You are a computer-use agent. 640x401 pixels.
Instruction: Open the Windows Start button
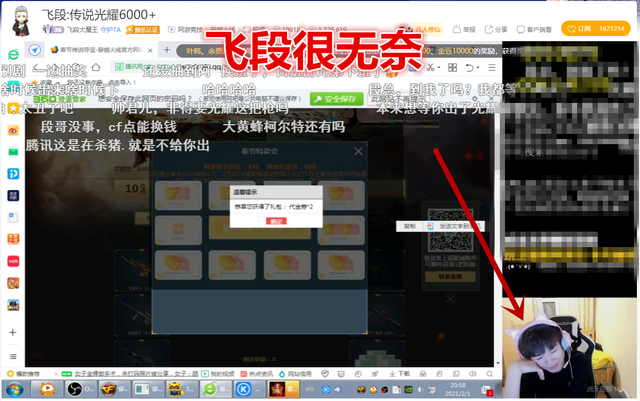pos(14,389)
